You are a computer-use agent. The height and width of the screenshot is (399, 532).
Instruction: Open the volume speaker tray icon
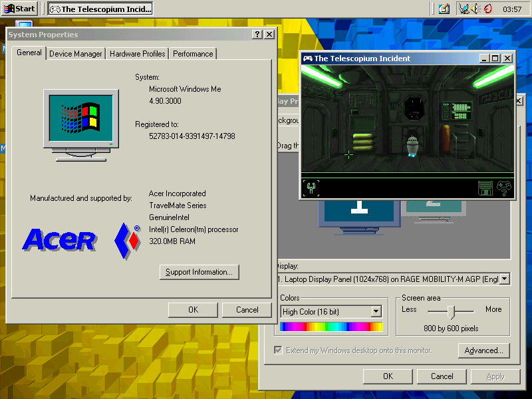(475, 9)
